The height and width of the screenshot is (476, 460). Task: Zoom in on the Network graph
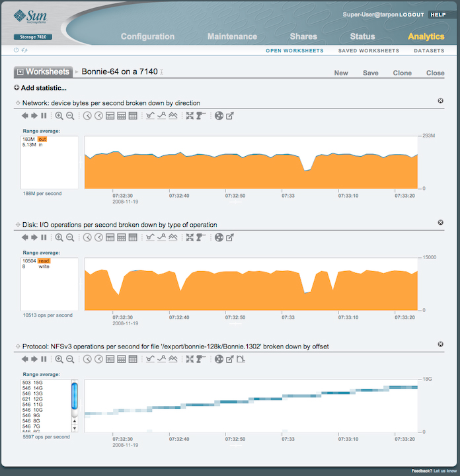(x=59, y=116)
